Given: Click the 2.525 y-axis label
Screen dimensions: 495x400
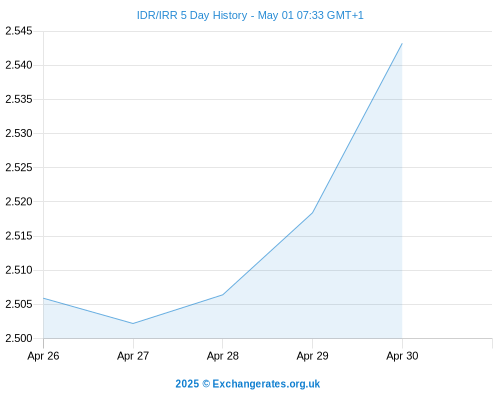Looking at the screenshot, I should [19, 167].
